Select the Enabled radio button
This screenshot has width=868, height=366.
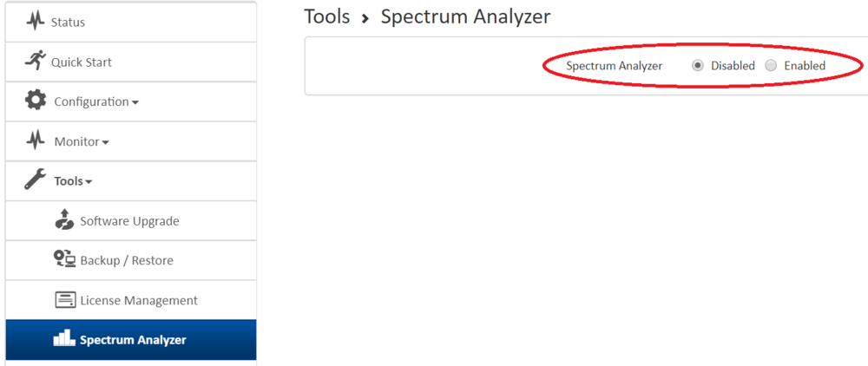(x=771, y=66)
